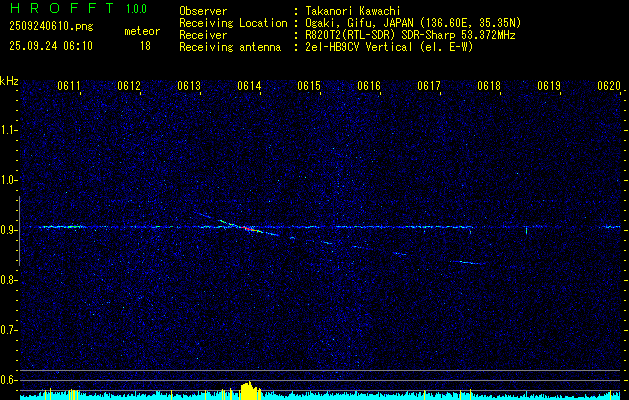The width and height of the screenshot is (629, 400).
Task: Click the 1.1 kHz frequency label
Action: tap(7, 130)
